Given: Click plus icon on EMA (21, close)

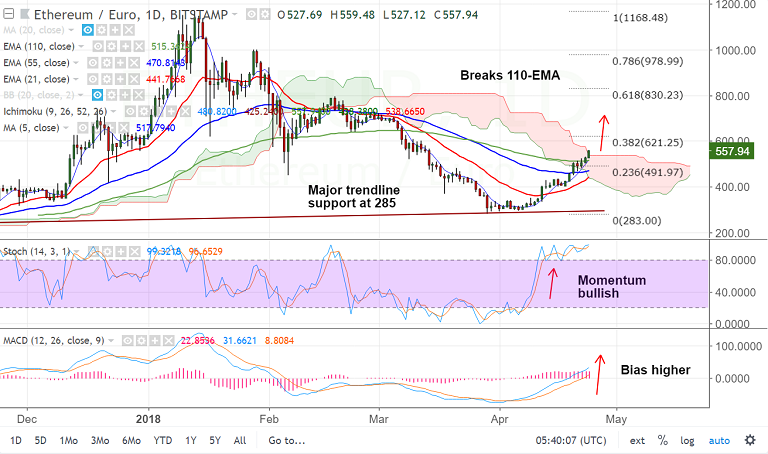Looking at the screenshot, I should (120, 79).
